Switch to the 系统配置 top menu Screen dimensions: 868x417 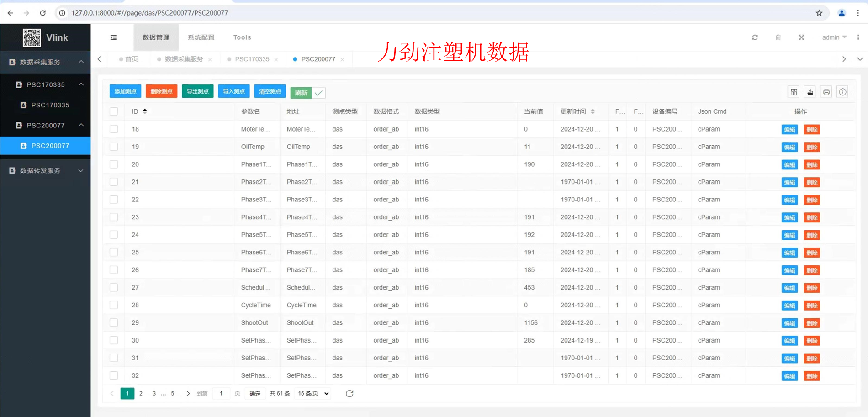point(201,37)
